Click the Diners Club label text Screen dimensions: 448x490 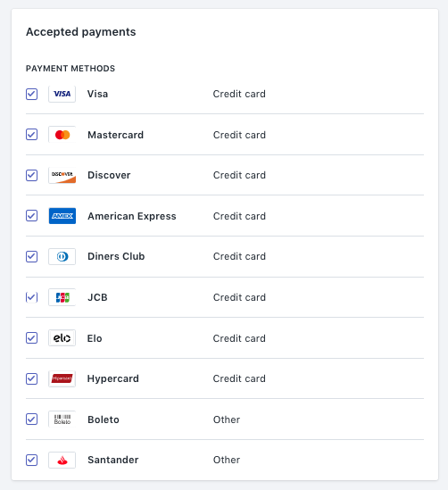point(116,256)
